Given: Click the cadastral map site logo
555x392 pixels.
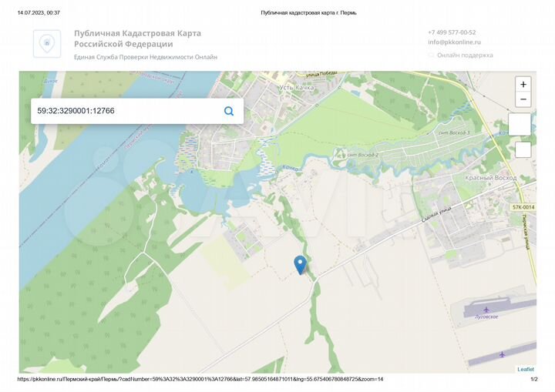Looking at the screenshot, I should [46, 44].
